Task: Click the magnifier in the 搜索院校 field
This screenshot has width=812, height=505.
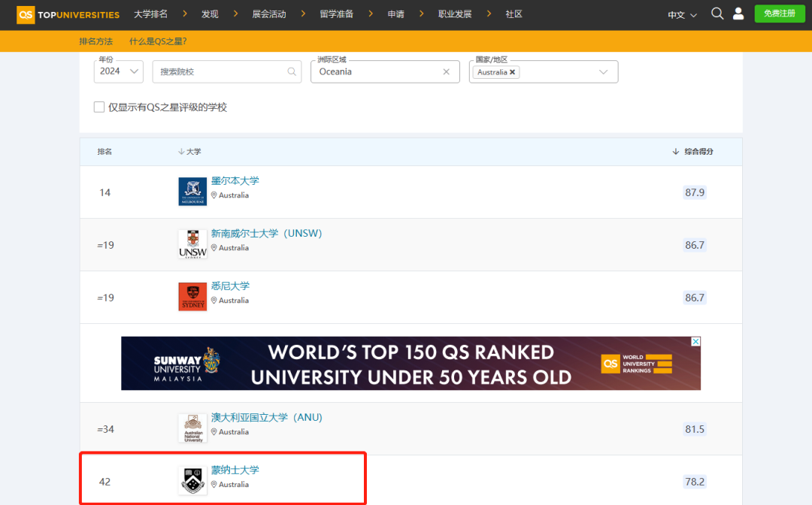Action: 292,72
